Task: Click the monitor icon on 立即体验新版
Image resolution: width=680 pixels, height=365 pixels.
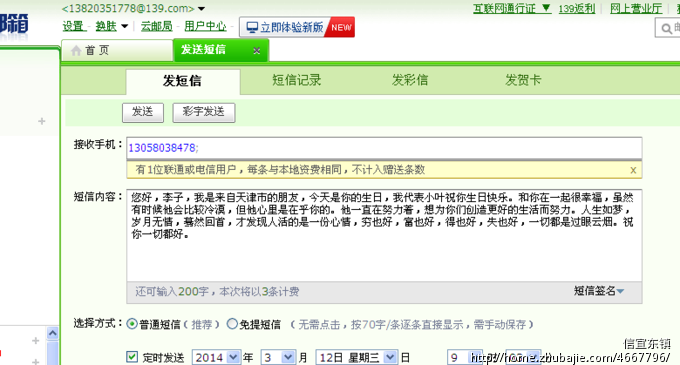Action: [x=252, y=27]
